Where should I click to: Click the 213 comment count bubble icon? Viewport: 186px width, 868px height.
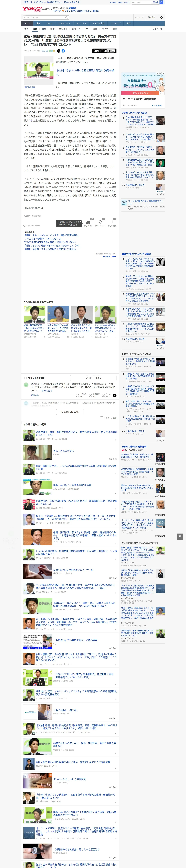(45, 51)
